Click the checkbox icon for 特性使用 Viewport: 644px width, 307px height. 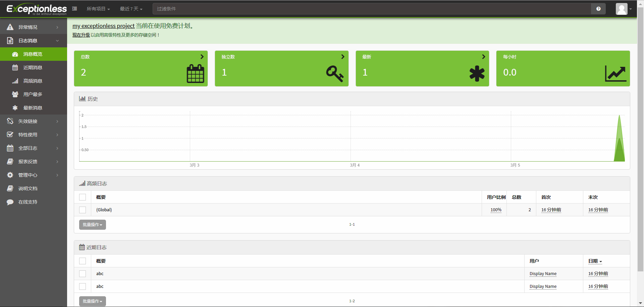coord(10,135)
